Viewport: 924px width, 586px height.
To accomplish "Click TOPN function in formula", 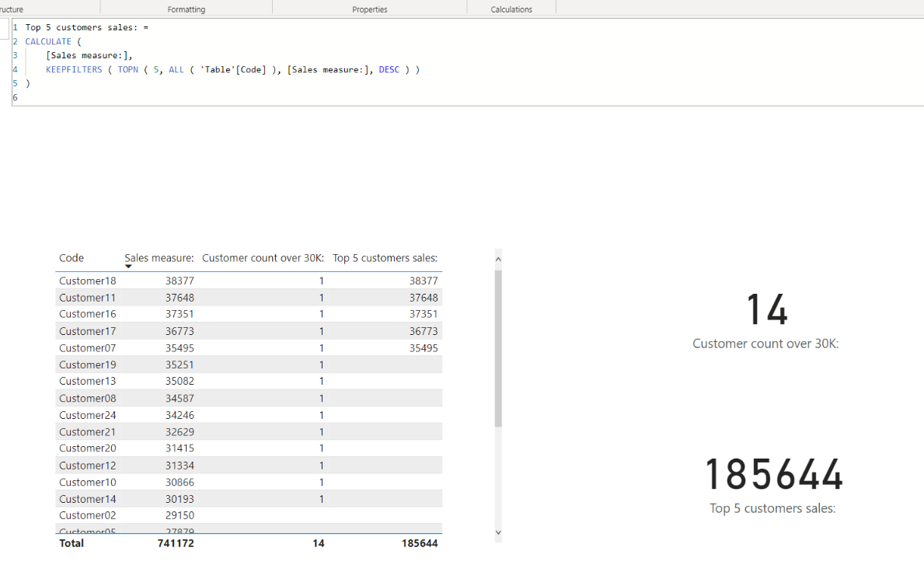I will click(128, 70).
